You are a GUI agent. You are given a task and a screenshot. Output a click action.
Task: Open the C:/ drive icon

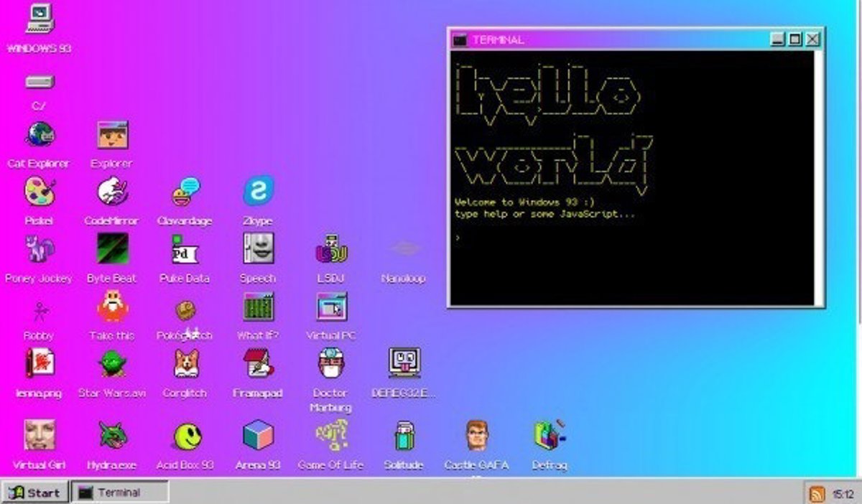(x=40, y=83)
